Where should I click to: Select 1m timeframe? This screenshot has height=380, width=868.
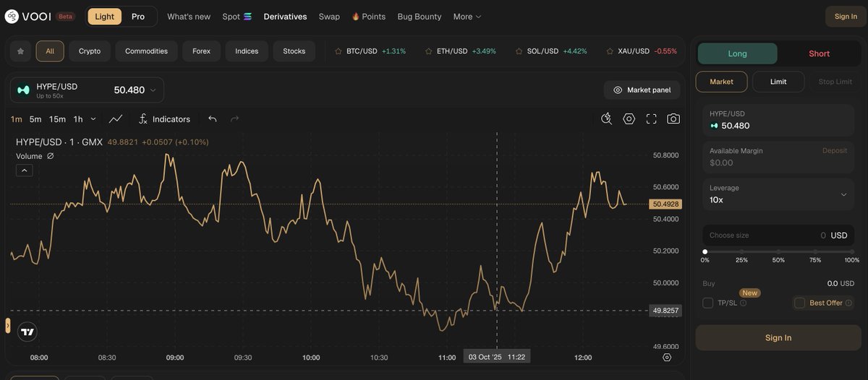17,119
